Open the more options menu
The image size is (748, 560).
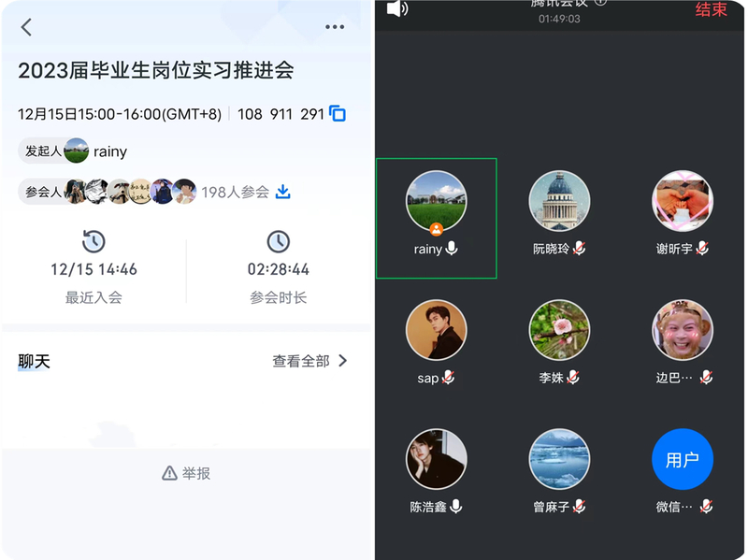click(335, 27)
